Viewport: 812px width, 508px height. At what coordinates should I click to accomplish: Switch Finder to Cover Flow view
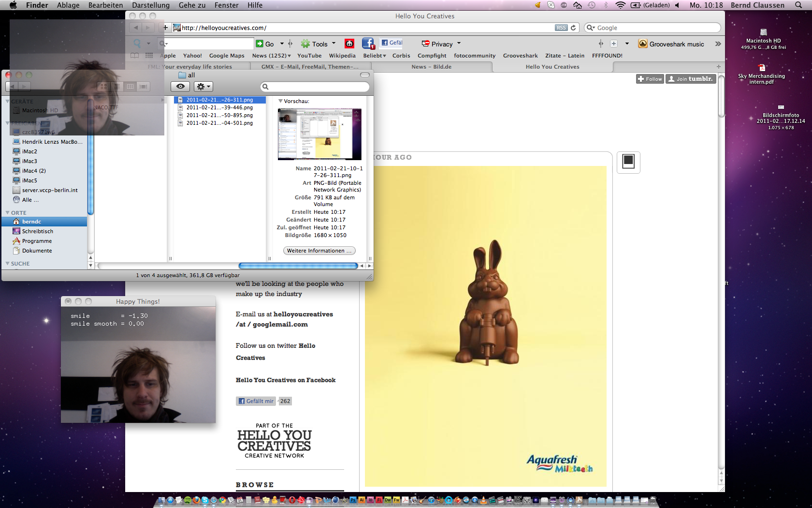[x=143, y=87]
